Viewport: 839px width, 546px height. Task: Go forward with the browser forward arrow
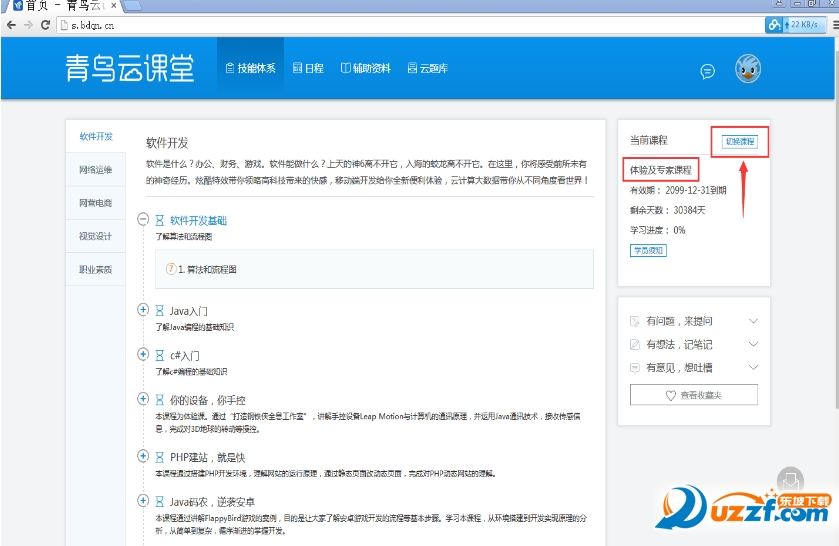(28, 25)
